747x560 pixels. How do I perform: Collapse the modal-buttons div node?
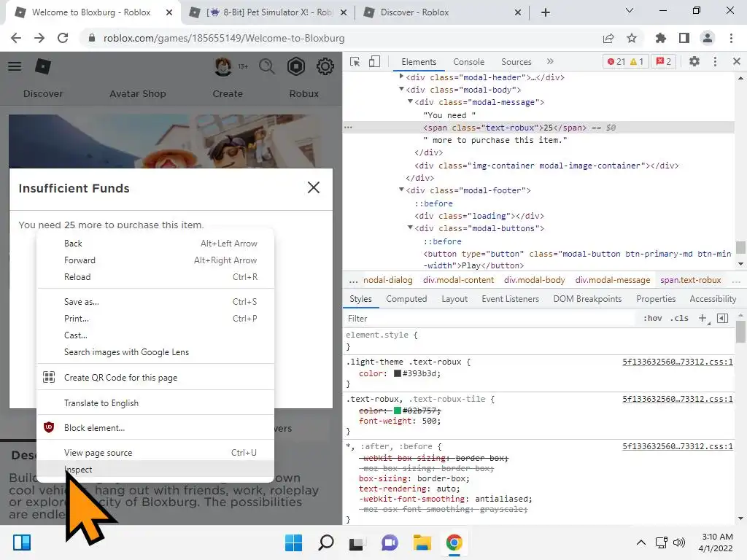pyautogui.click(x=410, y=227)
